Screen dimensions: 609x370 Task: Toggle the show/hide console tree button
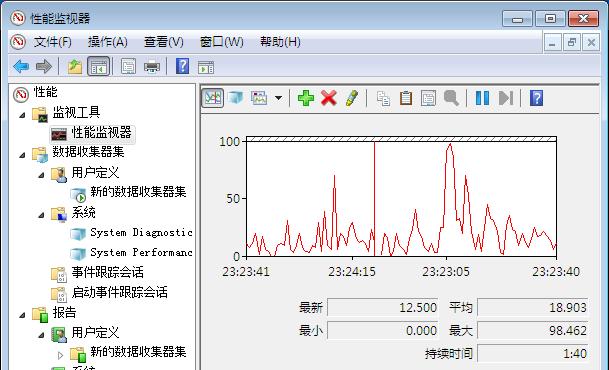[99, 66]
